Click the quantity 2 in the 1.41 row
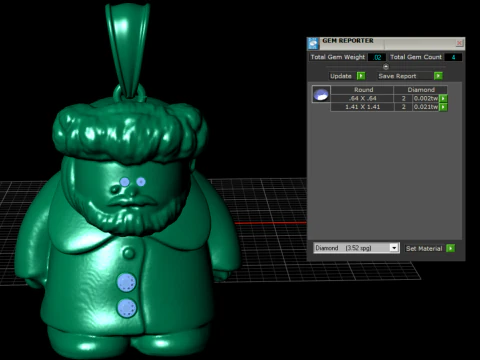 tap(403, 107)
